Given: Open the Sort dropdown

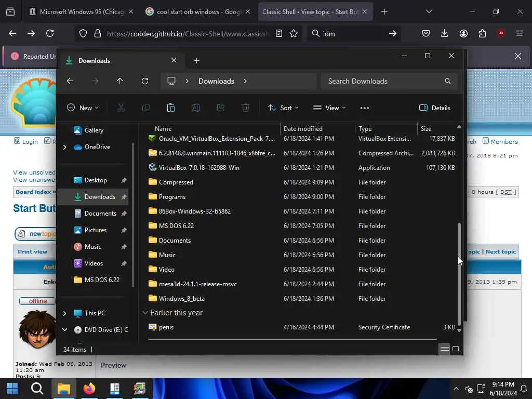Looking at the screenshot, I should point(283,108).
